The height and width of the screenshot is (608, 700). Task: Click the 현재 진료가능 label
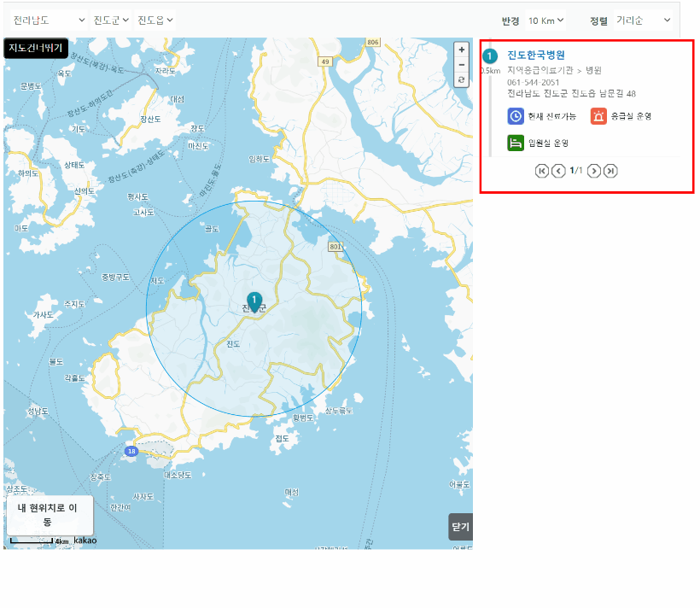(551, 116)
